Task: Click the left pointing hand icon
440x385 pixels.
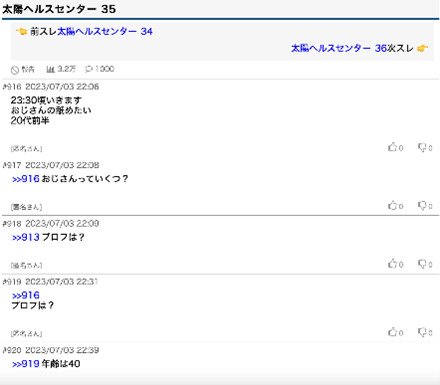Action: tap(22, 32)
